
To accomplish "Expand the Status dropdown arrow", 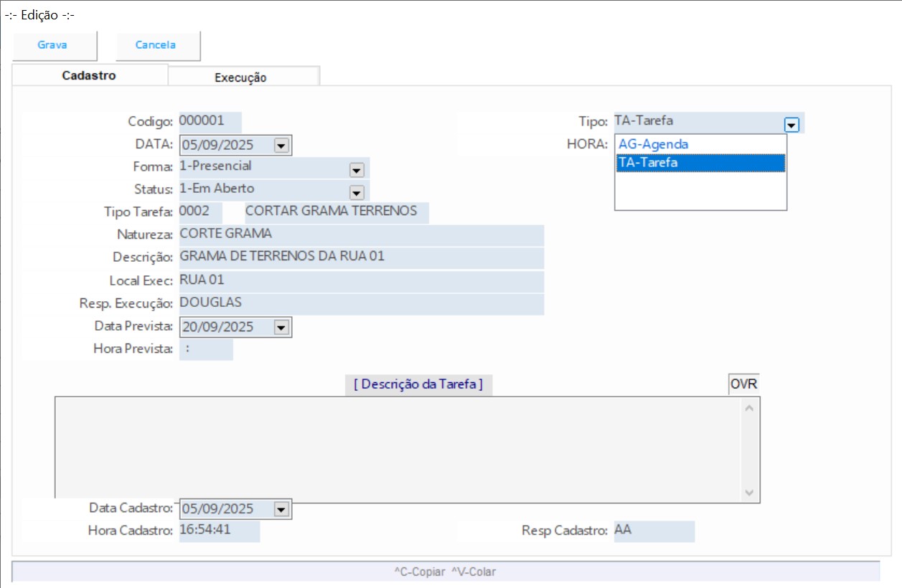I will (356, 192).
